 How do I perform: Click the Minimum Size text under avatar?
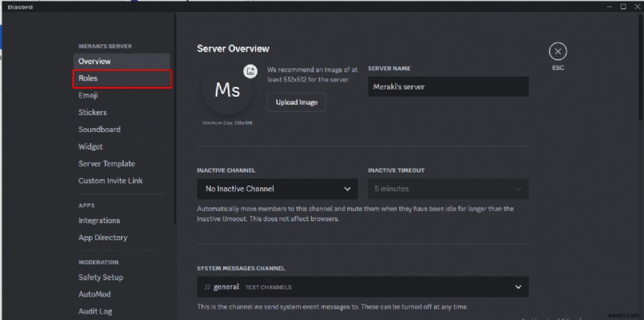(x=227, y=123)
